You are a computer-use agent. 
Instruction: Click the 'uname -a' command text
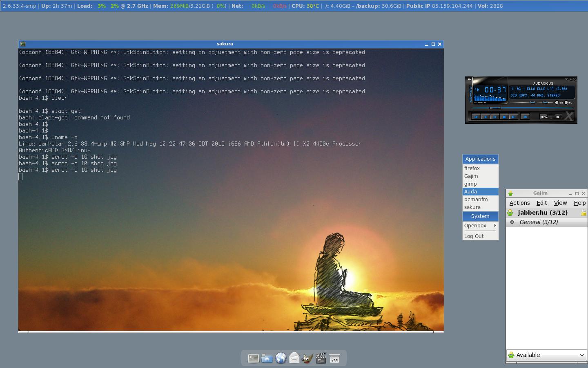click(64, 137)
